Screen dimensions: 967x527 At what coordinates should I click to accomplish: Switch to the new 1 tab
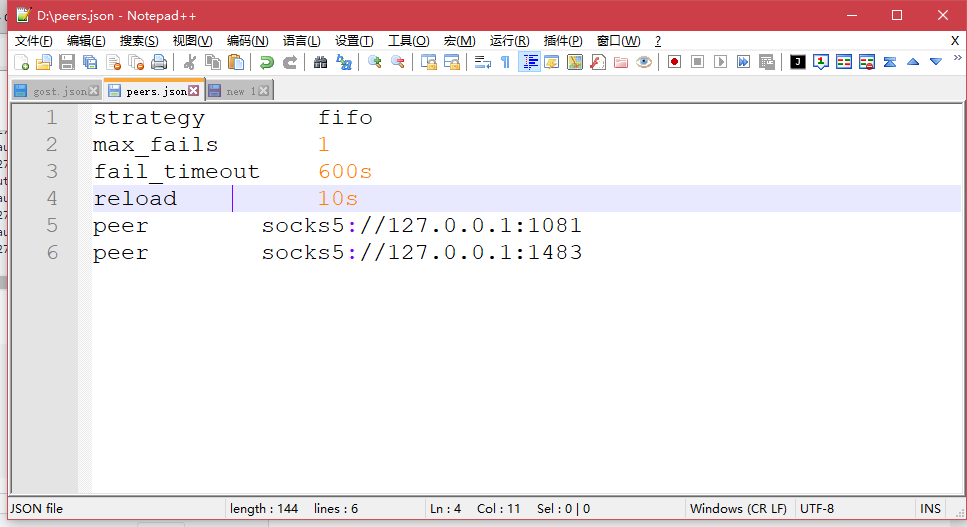click(240, 91)
